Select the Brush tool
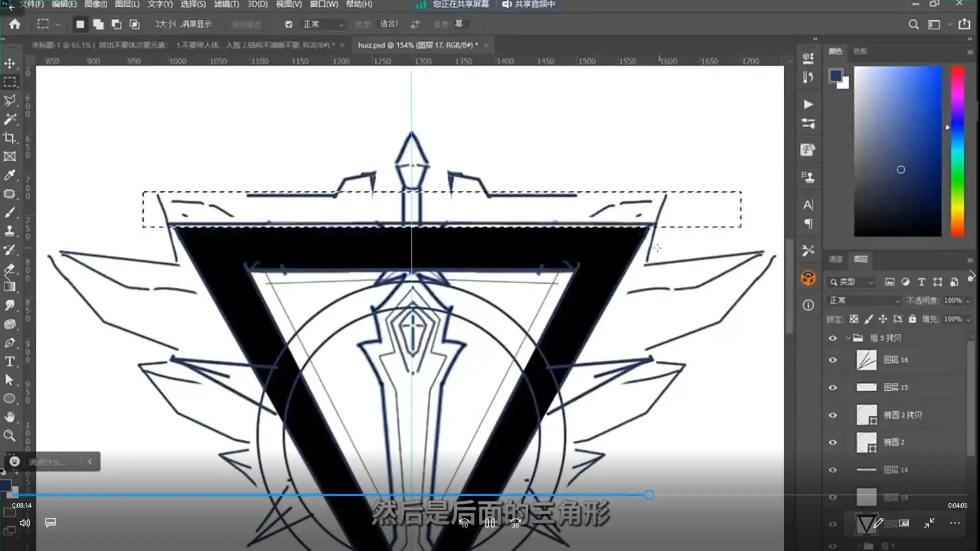The width and height of the screenshot is (980, 551). tap(10, 213)
